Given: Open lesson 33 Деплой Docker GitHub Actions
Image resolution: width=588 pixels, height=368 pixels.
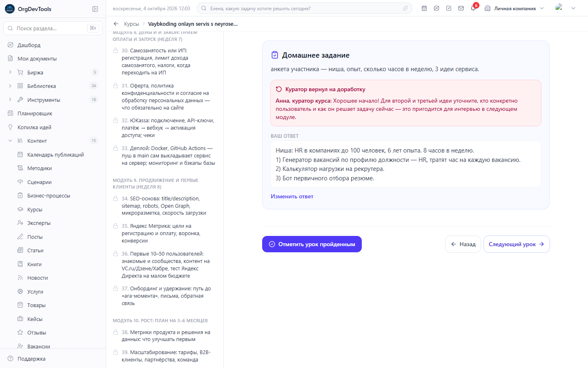Looking at the screenshot, I should coord(164,155).
